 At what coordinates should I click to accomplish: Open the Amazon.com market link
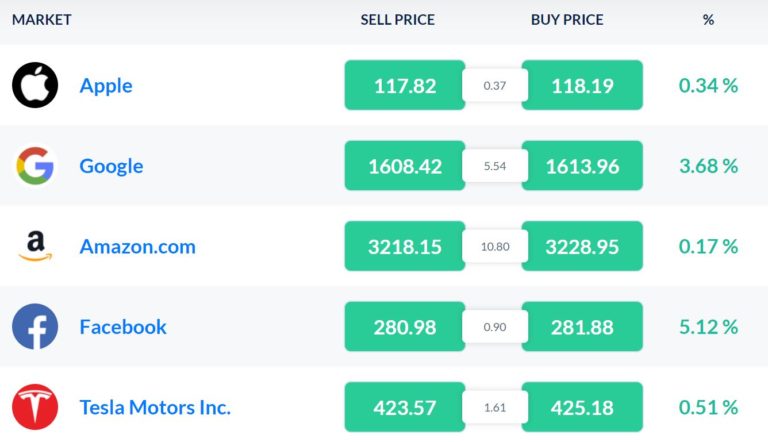pos(137,246)
